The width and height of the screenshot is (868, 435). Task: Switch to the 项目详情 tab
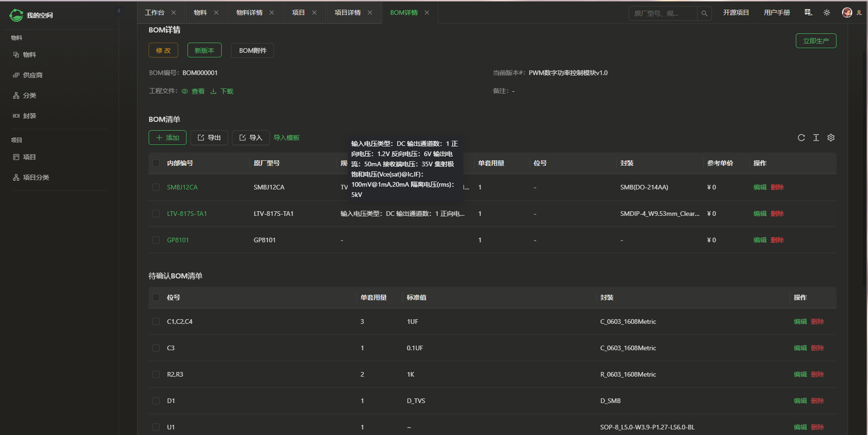click(347, 13)
